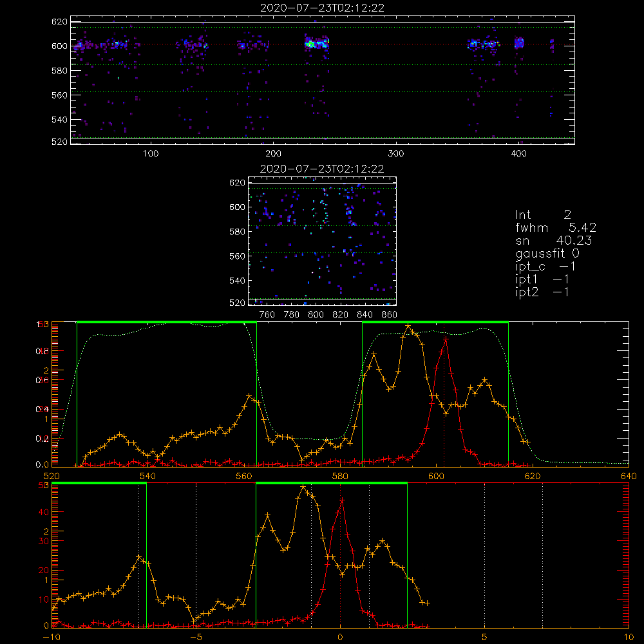This screenshot has height=644, width=644.
Task: Click the 'ipt2 -1' readout
Action: tap(542, 292)
